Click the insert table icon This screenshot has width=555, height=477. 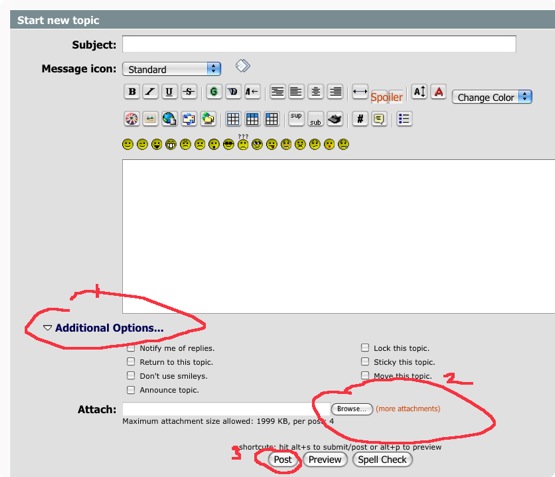pyautogui.click(x=233, y=119)
